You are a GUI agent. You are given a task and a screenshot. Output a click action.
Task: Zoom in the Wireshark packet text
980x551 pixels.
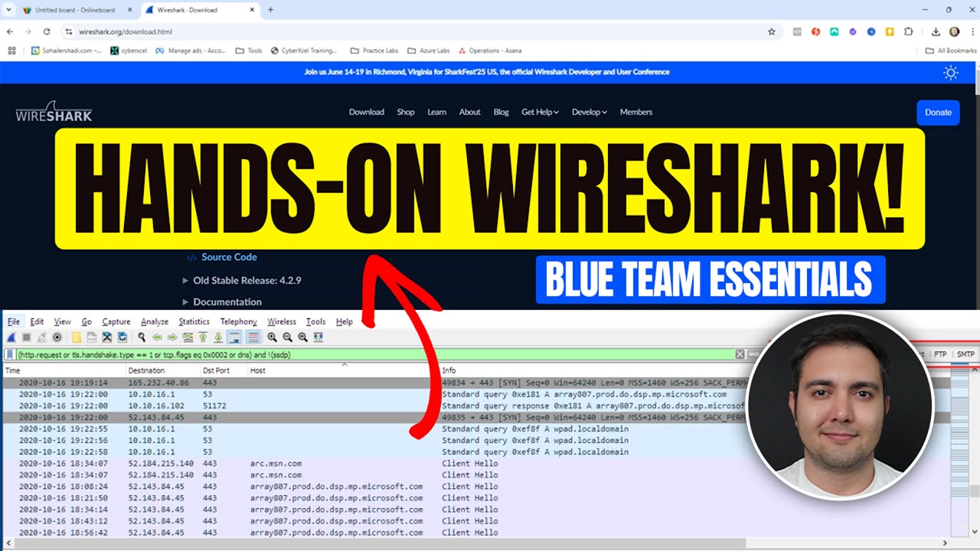[273, 337]
